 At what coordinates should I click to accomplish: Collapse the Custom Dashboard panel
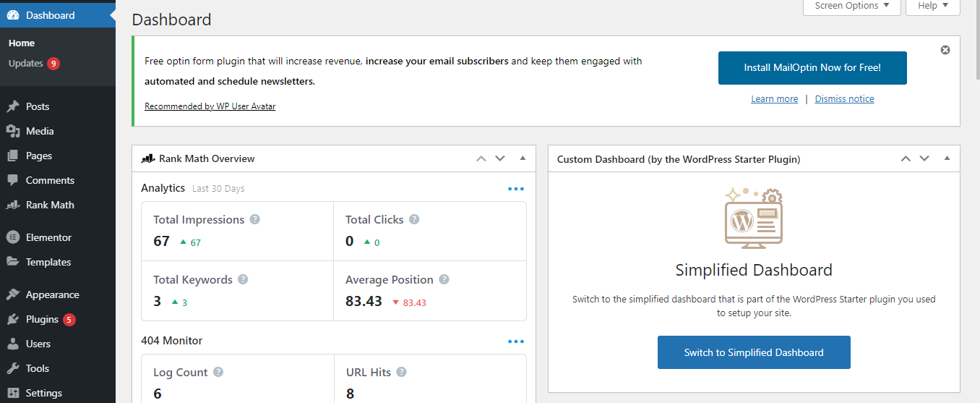click(947, 158)
